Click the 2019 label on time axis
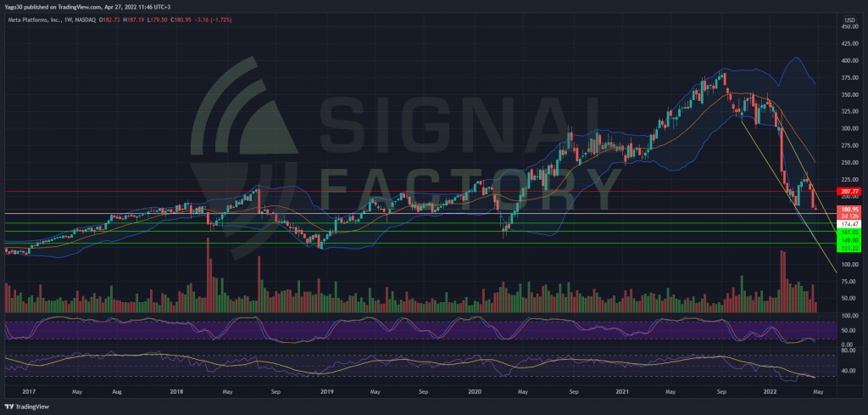This screenshot has width=868, height=415. [326, 392]
